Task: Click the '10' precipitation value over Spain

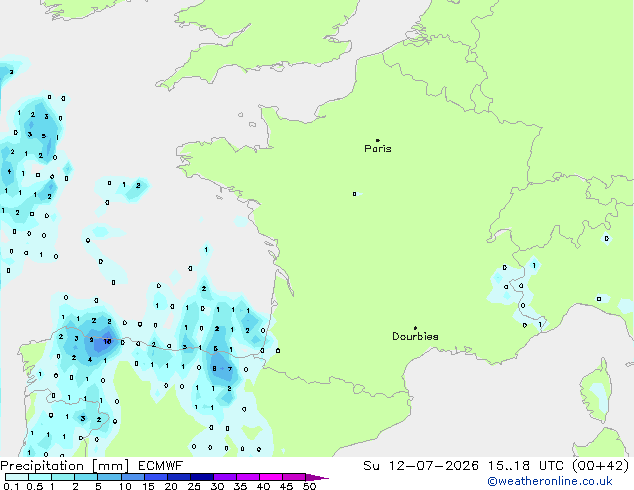Action: pyautogui.click(x=107, y=342)
